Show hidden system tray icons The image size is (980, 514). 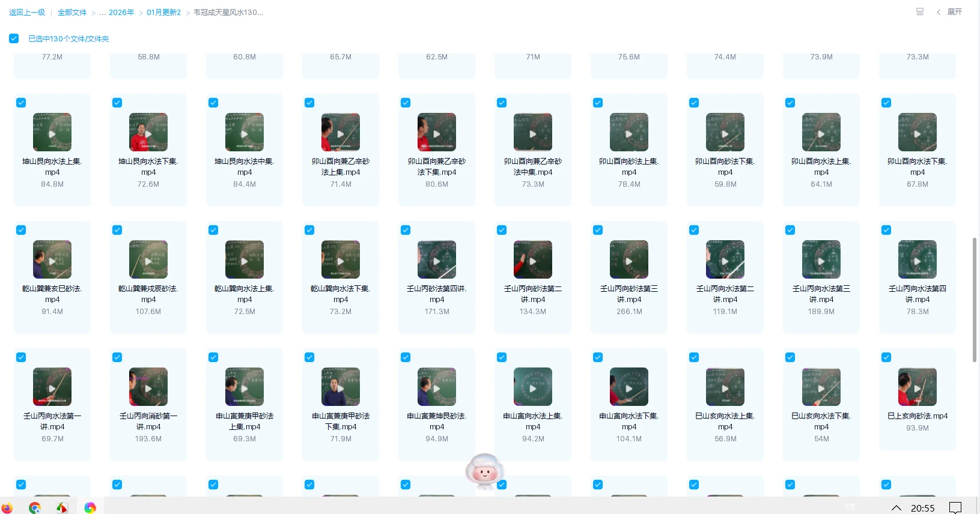coord(896,508)
